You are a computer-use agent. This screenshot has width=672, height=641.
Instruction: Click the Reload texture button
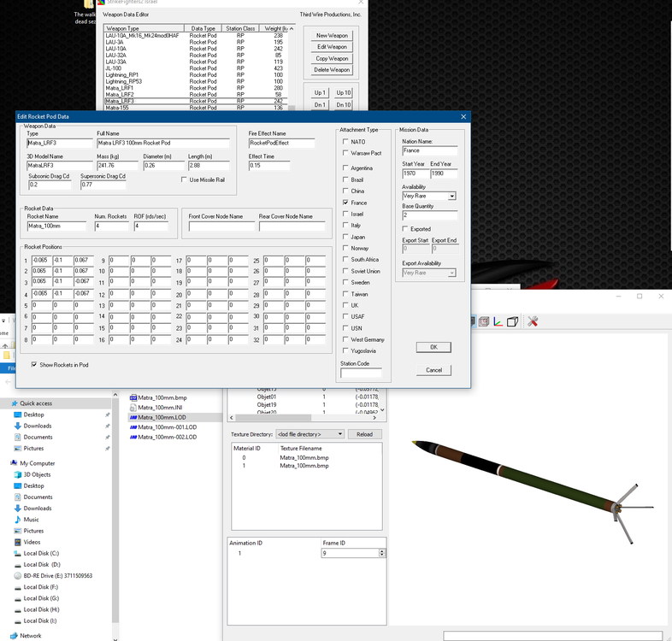(x=364, y=434)
